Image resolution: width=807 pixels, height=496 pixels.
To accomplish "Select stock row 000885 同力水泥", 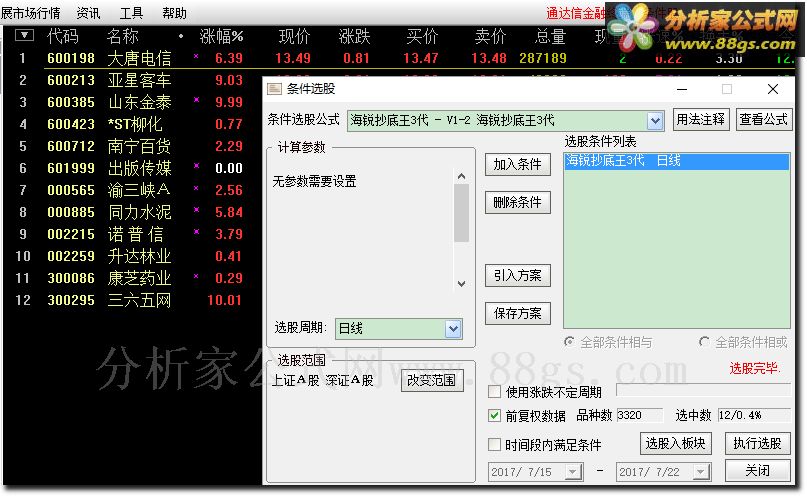I will (x=132, y=212).
